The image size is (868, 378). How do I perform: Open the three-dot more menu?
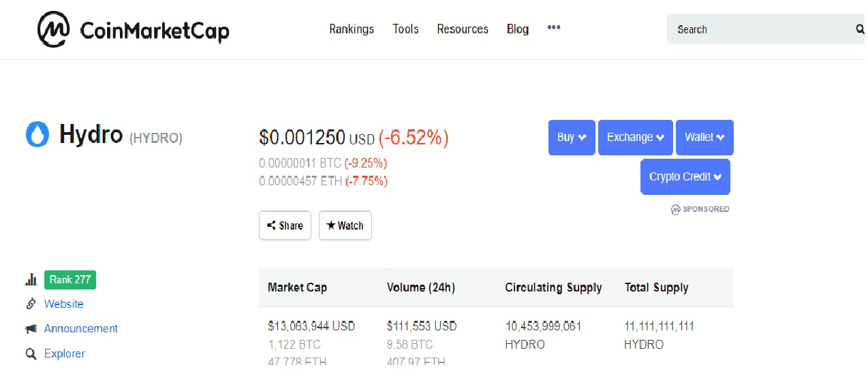pos(554,28)
